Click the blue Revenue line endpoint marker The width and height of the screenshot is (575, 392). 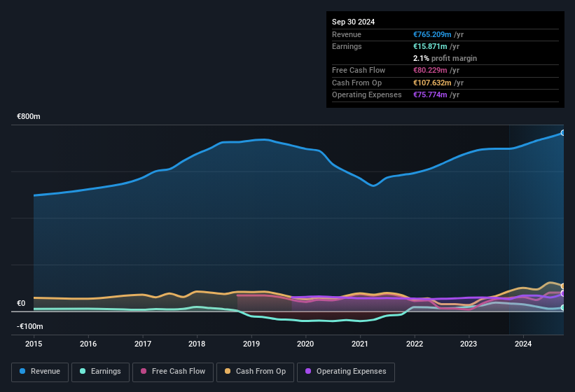563,132
